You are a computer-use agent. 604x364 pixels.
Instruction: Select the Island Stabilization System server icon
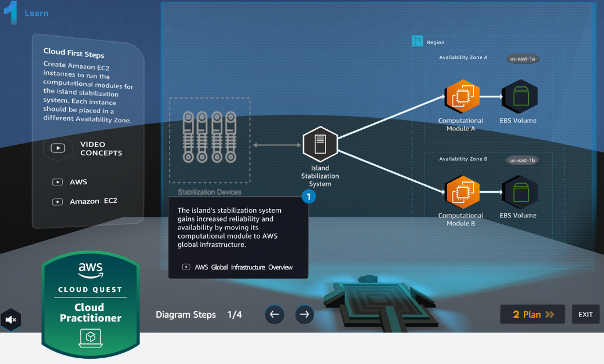[320, 144]
